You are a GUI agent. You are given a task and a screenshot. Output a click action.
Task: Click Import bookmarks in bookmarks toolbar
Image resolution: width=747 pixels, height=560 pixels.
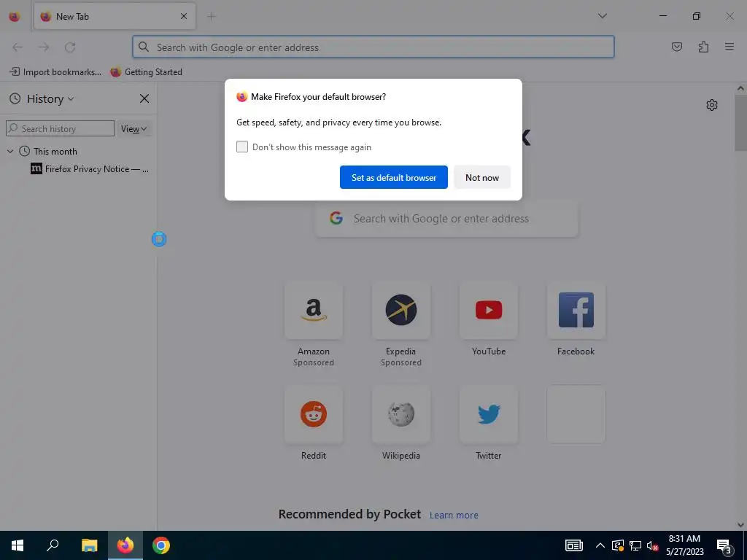point(55,72)
